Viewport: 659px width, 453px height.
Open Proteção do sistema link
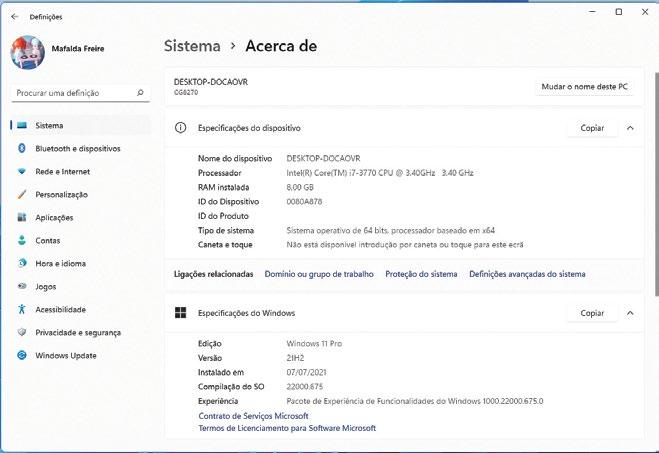coord(421,274)
